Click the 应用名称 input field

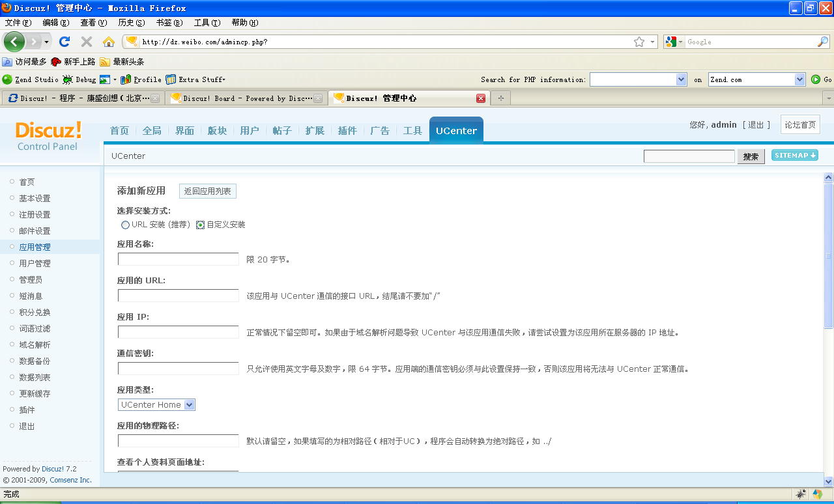point(179,259)
